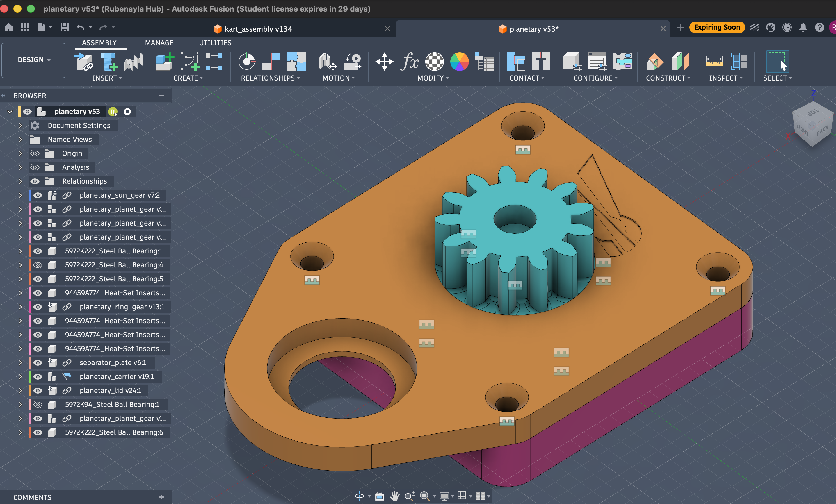Open the DESIGN workspace dropdown
The height and width of the screenshot is (504, 836).
33,60
